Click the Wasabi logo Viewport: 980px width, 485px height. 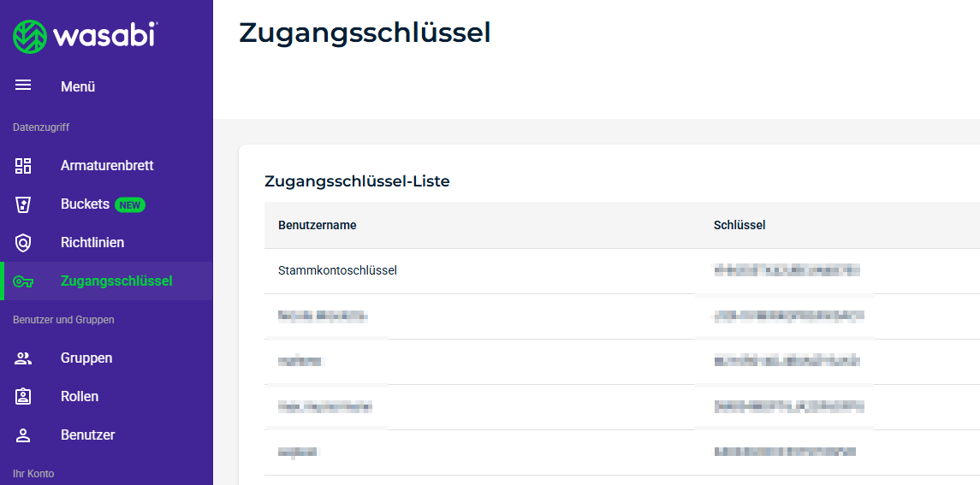(85, 37)
